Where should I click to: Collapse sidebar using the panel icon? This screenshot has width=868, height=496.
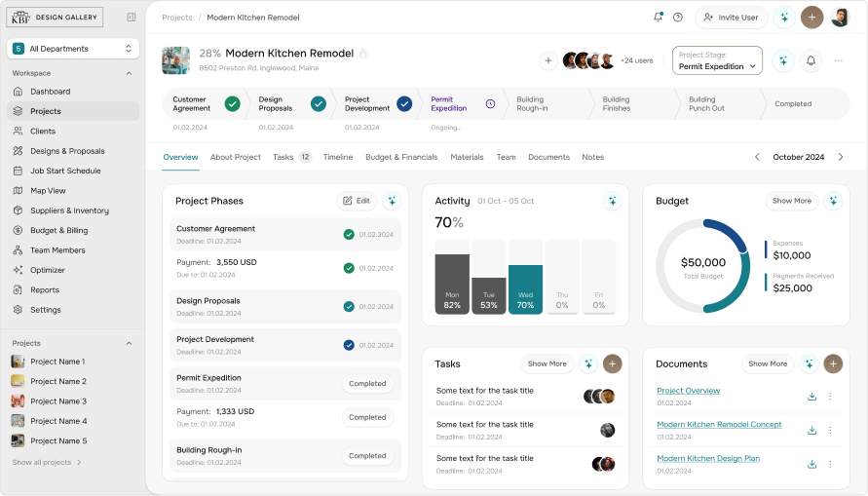click(132, 18)
